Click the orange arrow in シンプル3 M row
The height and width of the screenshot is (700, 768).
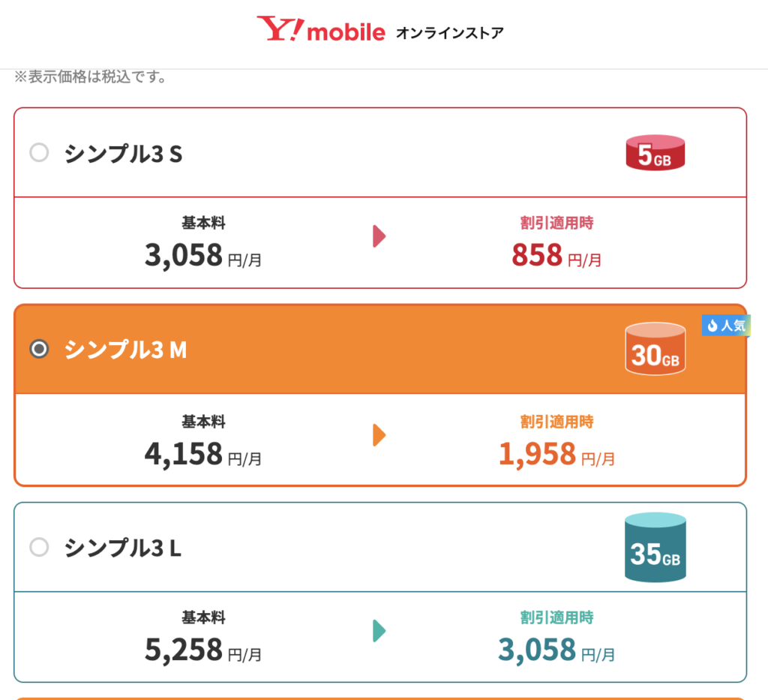click(379, 434)
